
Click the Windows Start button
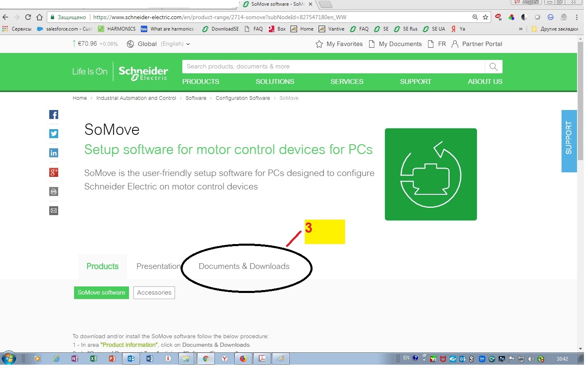pos(9,359)
